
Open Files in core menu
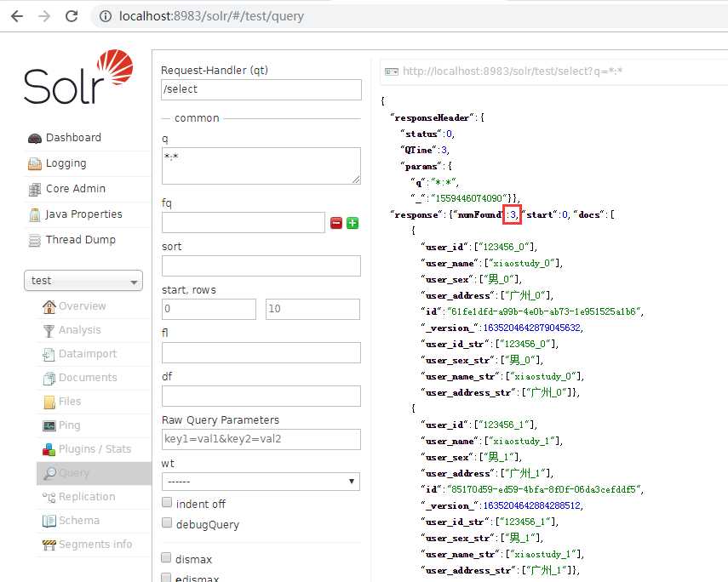[70, 402]
